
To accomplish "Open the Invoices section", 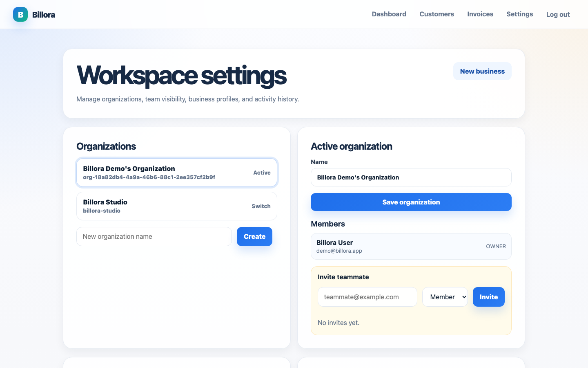I will [x=480, y=14].
